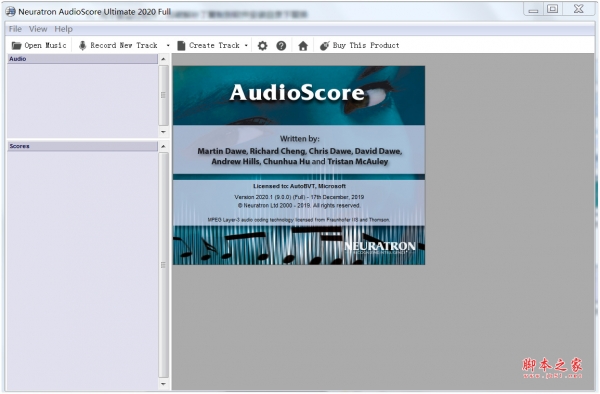Open the Help menu
The width and height of the screenshot is (600, 394).
click(63, 29)
